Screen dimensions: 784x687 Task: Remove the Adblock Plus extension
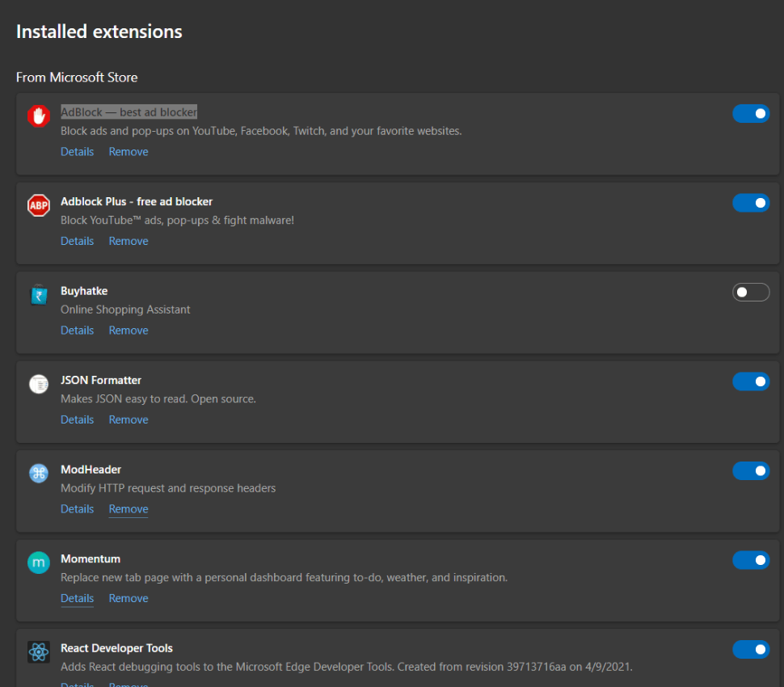(x=129, y=241)
